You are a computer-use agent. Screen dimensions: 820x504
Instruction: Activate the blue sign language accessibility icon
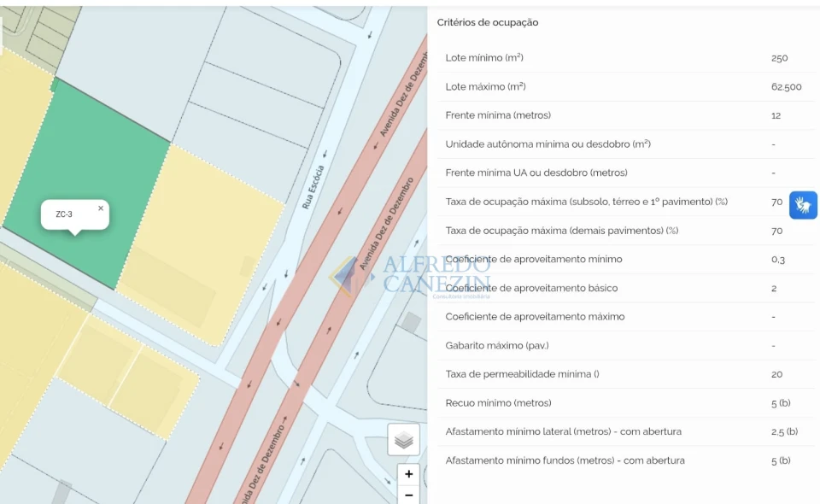pyautogui.click(x=803, y=205)
